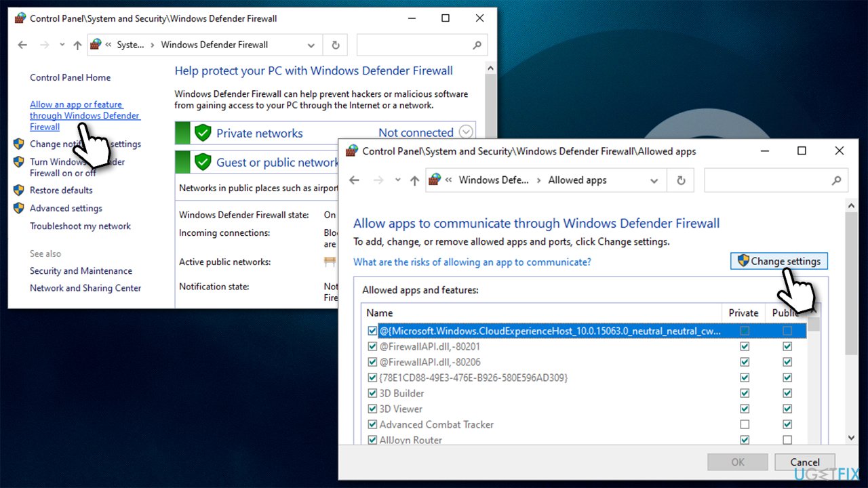Click shield icon beside Change notification settings
Image resolution: width=868 pixels, height=488 pixels.
(x=19, y=144)
